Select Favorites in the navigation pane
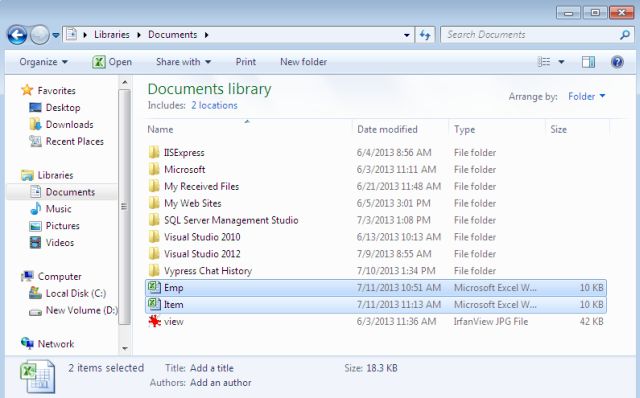Viewport: 640px width, 398px height. [x=56, y=91]
